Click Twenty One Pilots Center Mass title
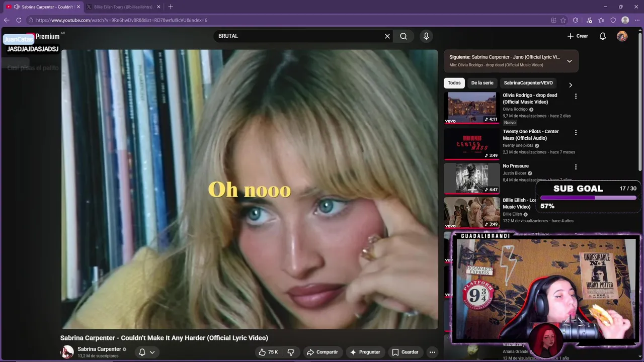 531,135
